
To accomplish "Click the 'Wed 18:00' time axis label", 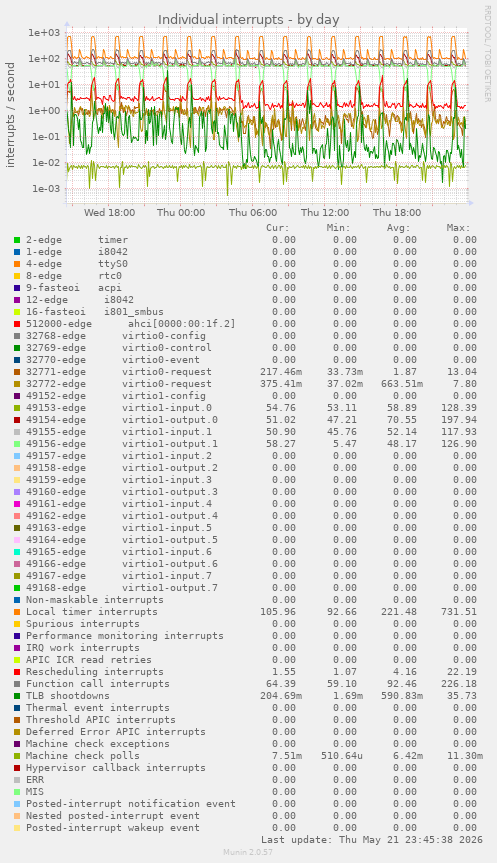I will point(109,213).
